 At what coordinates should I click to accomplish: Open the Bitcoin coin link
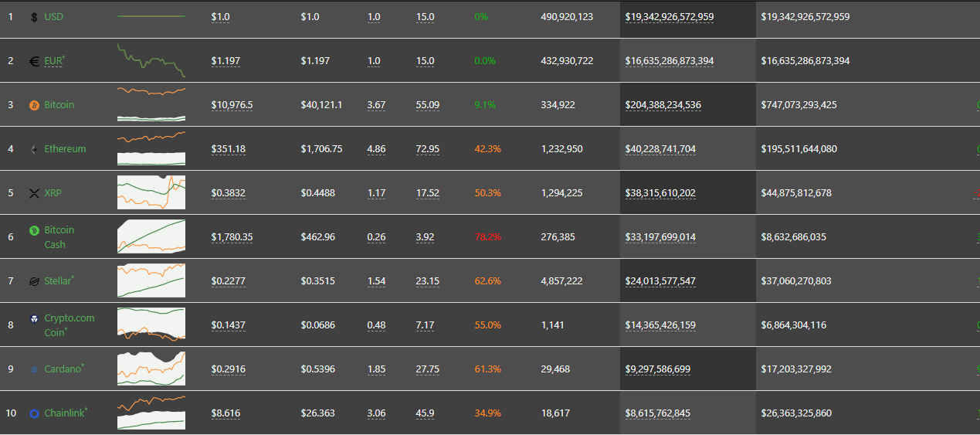pos(59,104)
